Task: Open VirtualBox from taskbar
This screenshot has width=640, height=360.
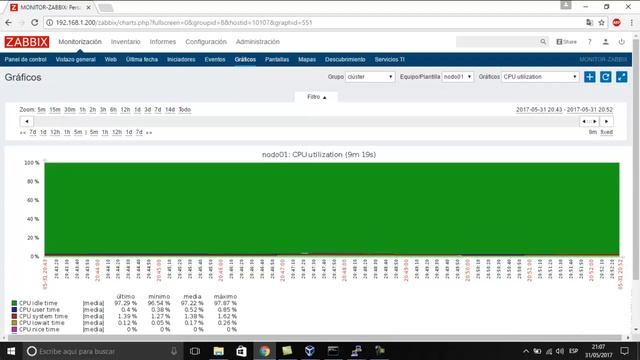Action: pos(310,351)
